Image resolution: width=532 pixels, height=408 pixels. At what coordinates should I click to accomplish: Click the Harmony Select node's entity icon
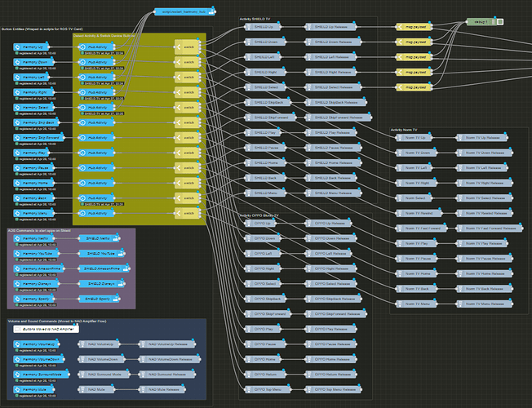[17, 108]
